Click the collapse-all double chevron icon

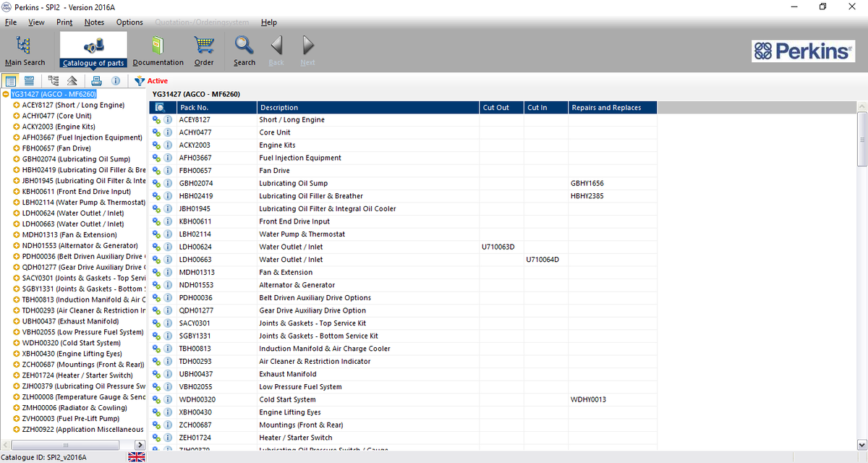click(72, 80)
